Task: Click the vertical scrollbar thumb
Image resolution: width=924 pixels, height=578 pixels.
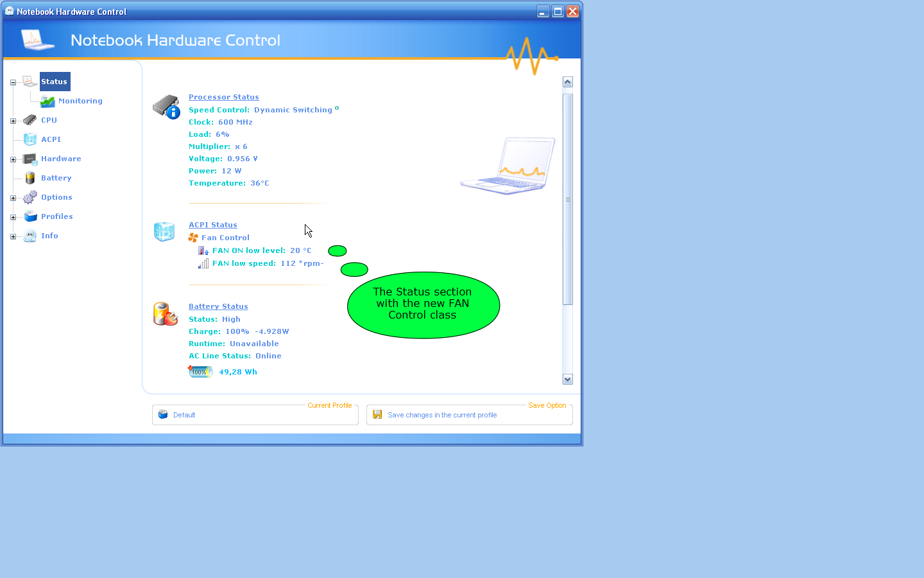Action: 567,199
